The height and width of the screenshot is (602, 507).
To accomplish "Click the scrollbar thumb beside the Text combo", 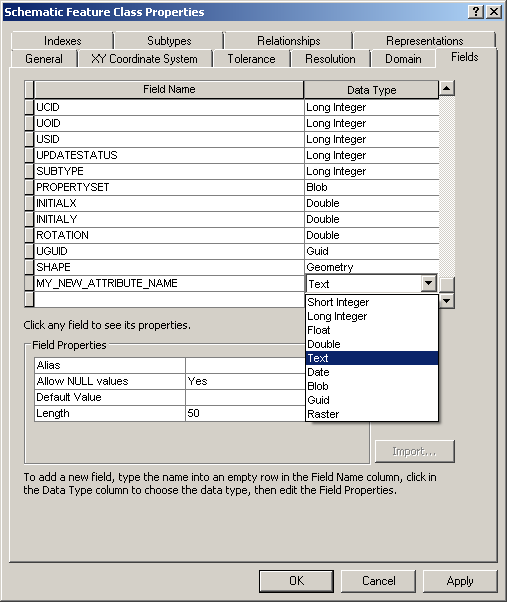I will [x=447, y=284].
